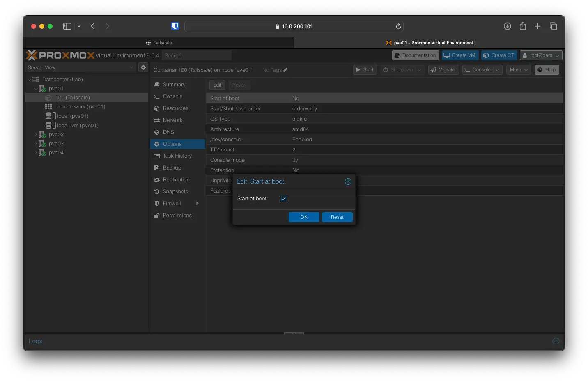Open the More dropdown menu

click(519, 70)
